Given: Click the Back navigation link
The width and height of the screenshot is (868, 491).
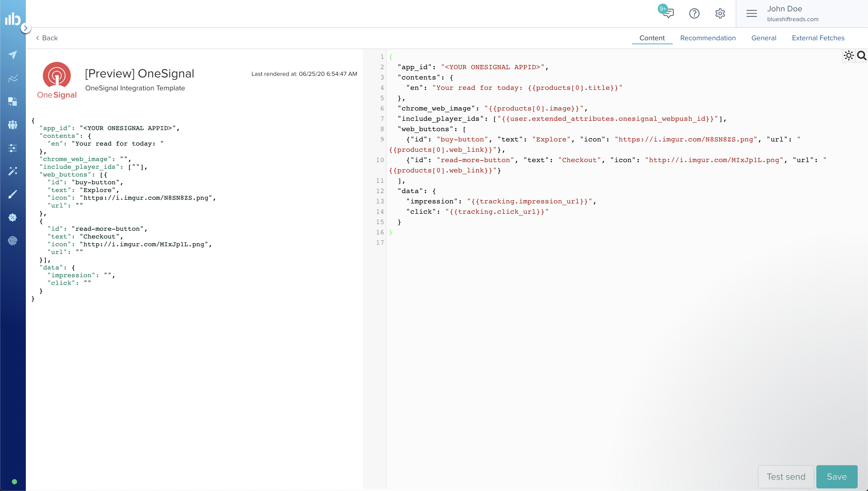Looking at the screenshot, I should [47, 38].
